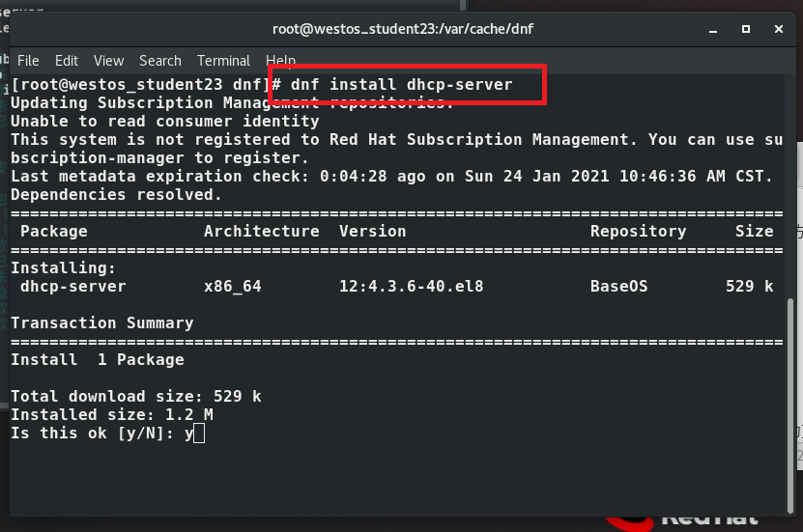This screenshot has width=803, height=532.
Task: Click the 'Version' column header
Action: pos(372,231)
